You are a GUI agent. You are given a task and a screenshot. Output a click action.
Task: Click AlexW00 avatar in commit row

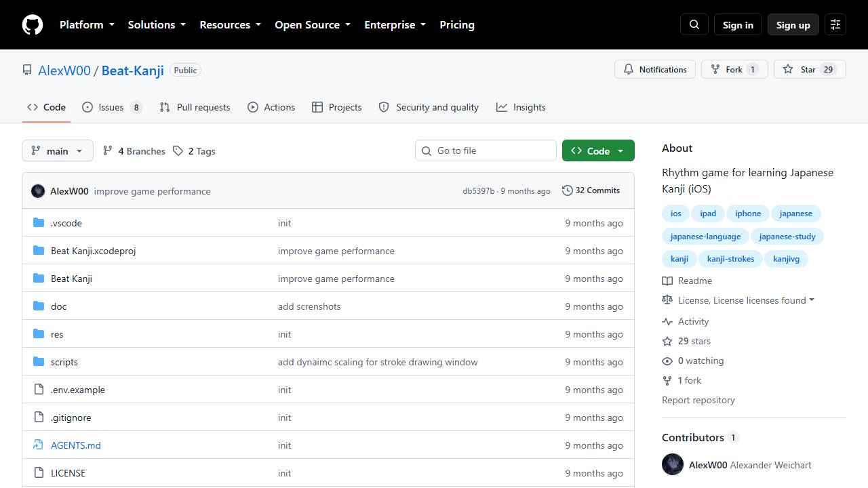click(x=38, y=191)
